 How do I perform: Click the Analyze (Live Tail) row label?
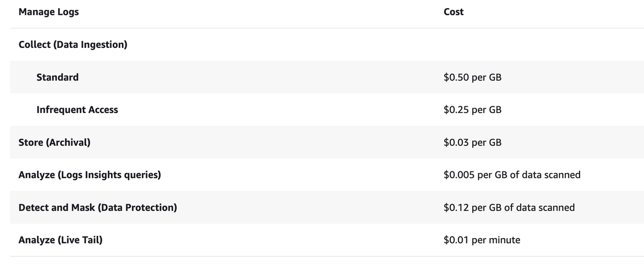[60, 240]
